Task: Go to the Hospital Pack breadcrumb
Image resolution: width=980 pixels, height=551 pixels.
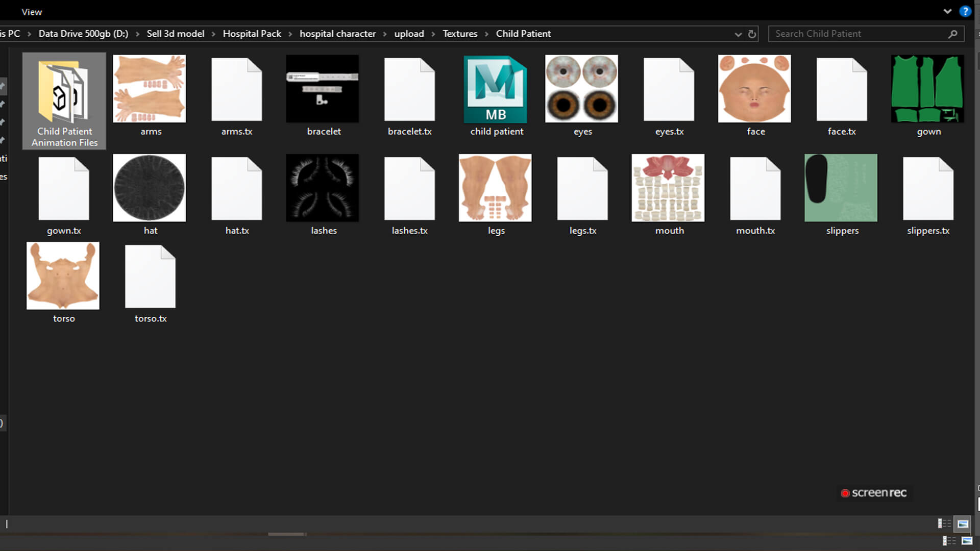Action: (x=252, y=34)
